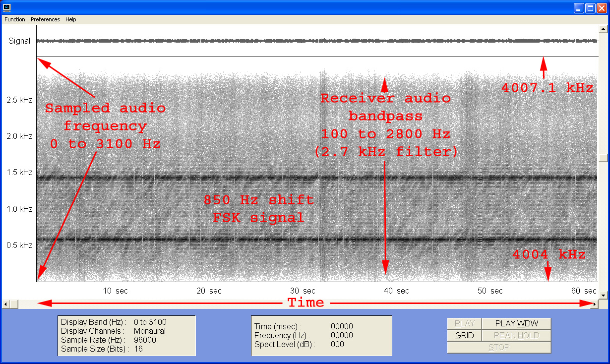Click the horizontal scrollbar left arrow
This screenshot has height=364, width=610.
[x=6, y=304]
